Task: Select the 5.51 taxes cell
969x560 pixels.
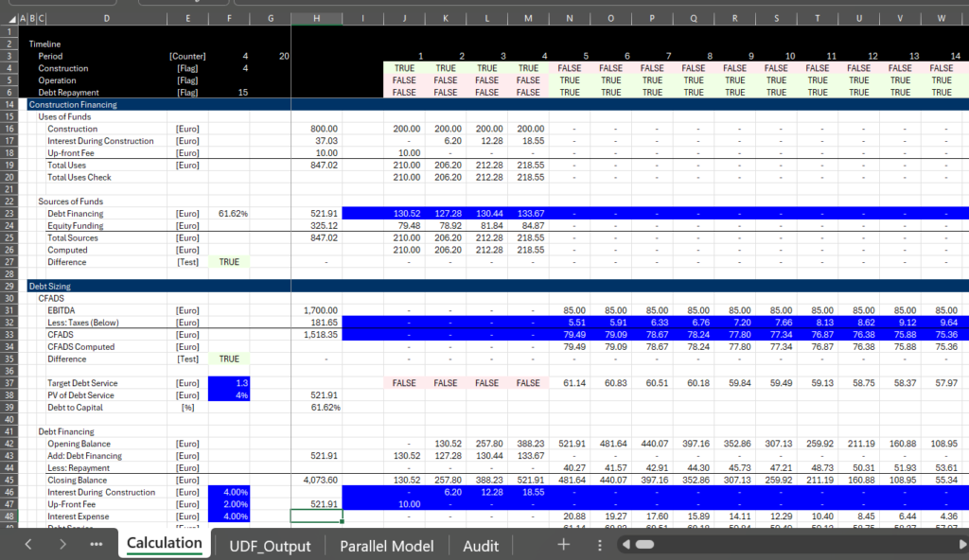Action: coord(569,323)
